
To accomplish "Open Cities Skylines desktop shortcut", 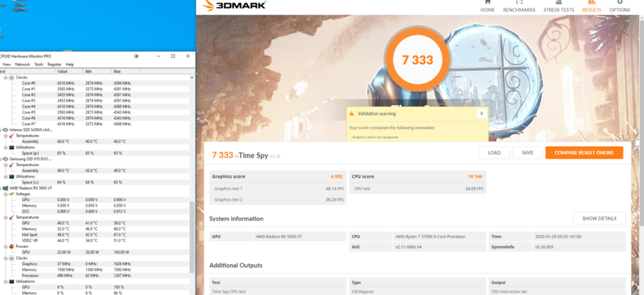I will click(x=20, y=5).
